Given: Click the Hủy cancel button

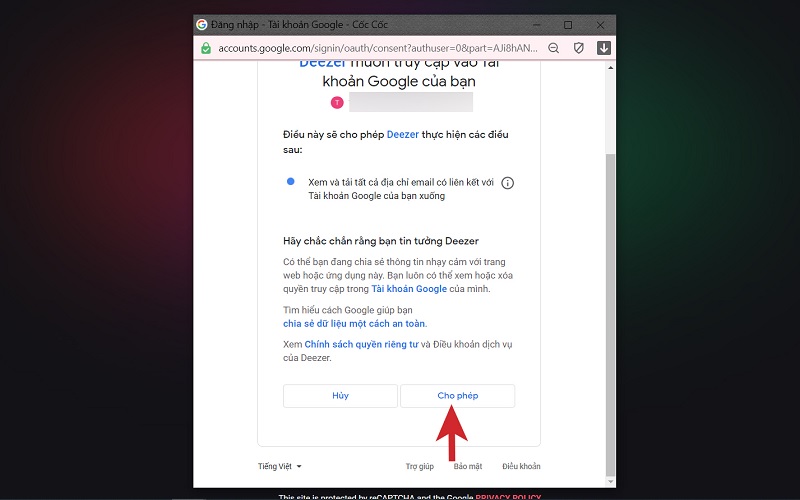Looking at the screenshot, I should tap(340, 396).
